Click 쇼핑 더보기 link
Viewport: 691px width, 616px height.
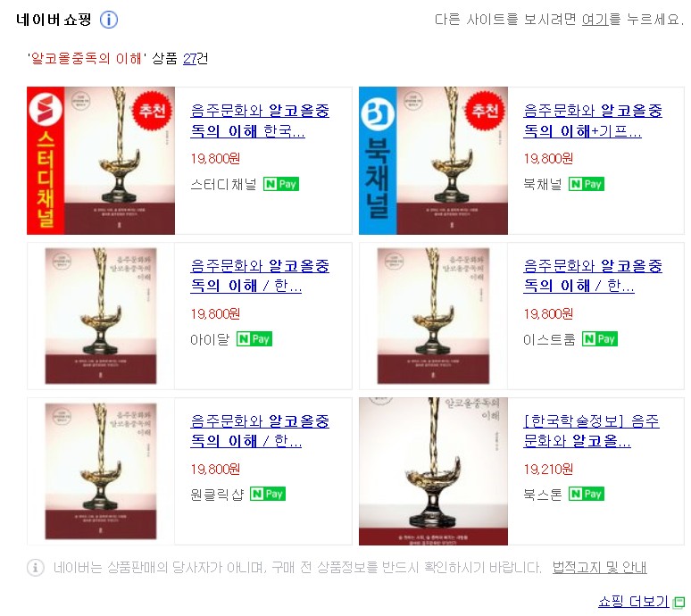click(x=633, y=602)
